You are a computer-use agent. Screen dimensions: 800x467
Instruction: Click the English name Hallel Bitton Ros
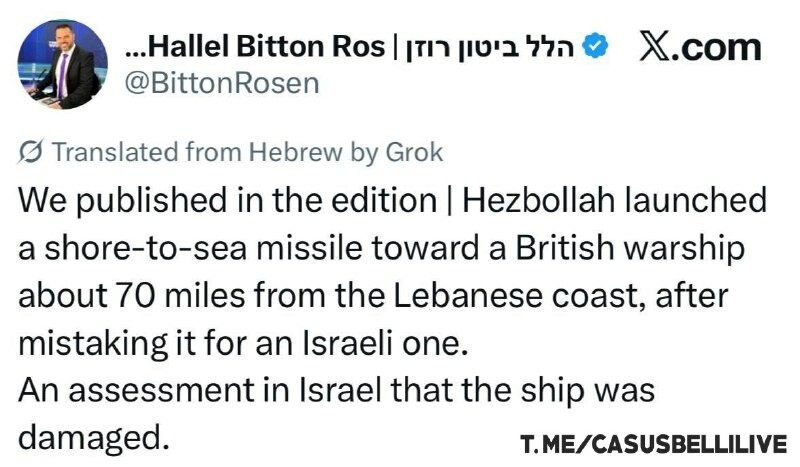point(270,48)
